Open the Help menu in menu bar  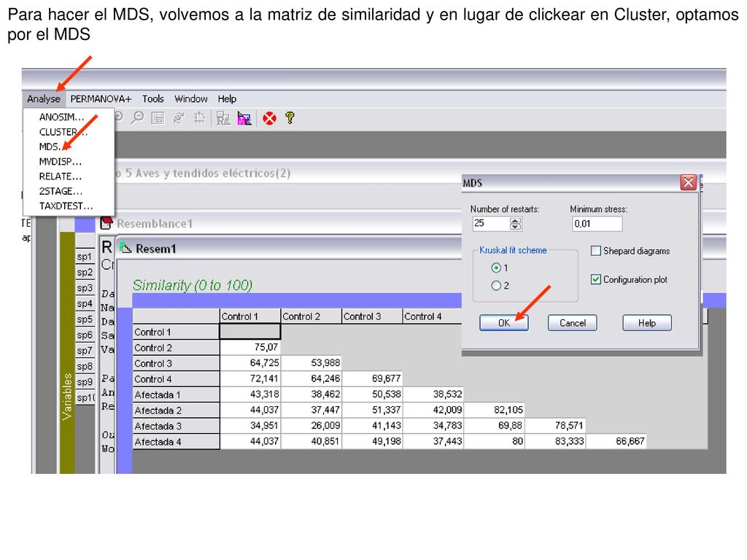pyautogui.click(x=227, y=98)
